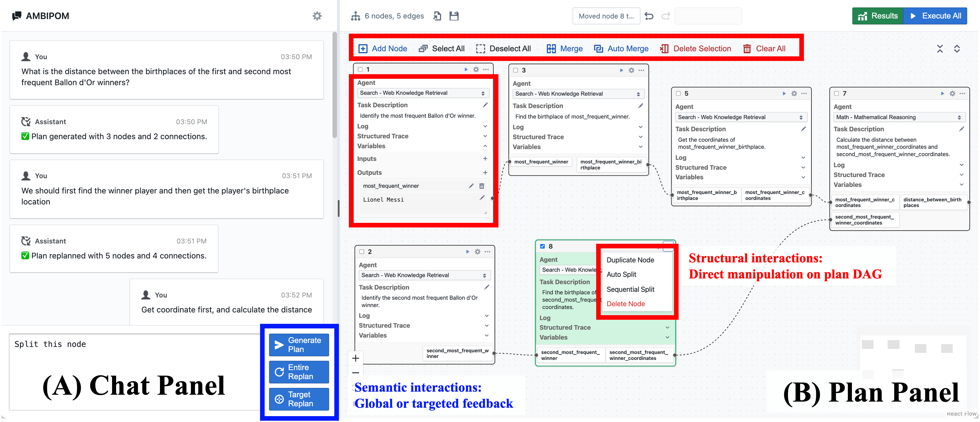
Task: Open node 3 gear settings
Action: (632, 70)
